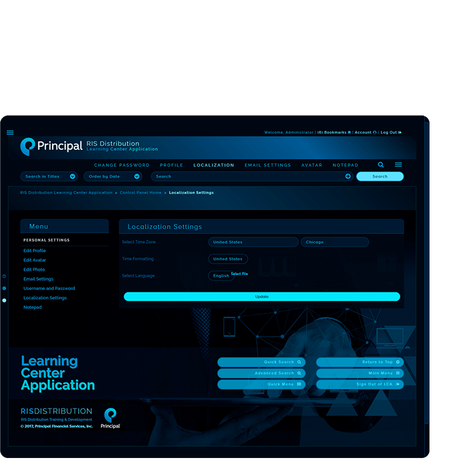Open the Order by Date dropdown
Screen dimensions: 476x476
pyautogui.click(x=113, y=177)
